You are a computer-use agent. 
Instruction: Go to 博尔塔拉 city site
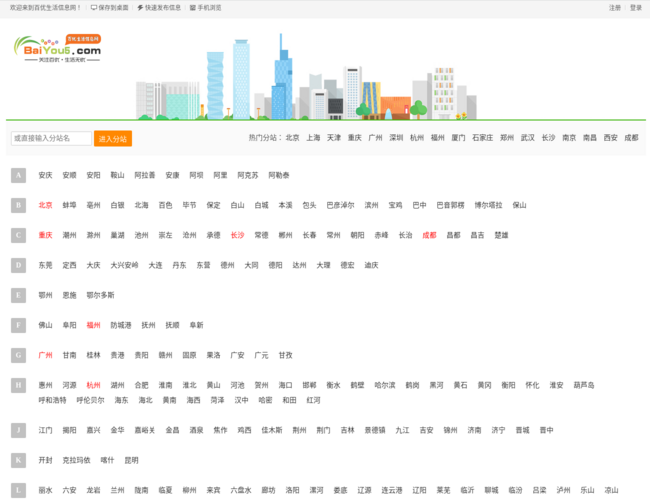click(x=488, y=205)
